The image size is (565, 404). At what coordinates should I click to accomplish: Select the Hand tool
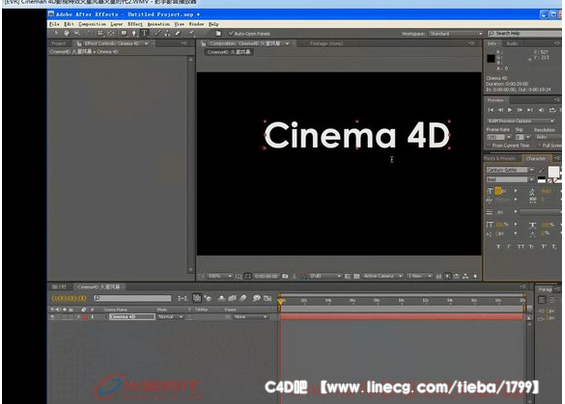67,34
